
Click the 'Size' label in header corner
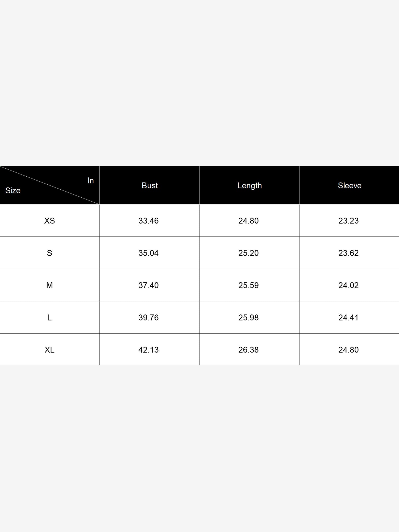pyautogui.click(x=13, y=190)
